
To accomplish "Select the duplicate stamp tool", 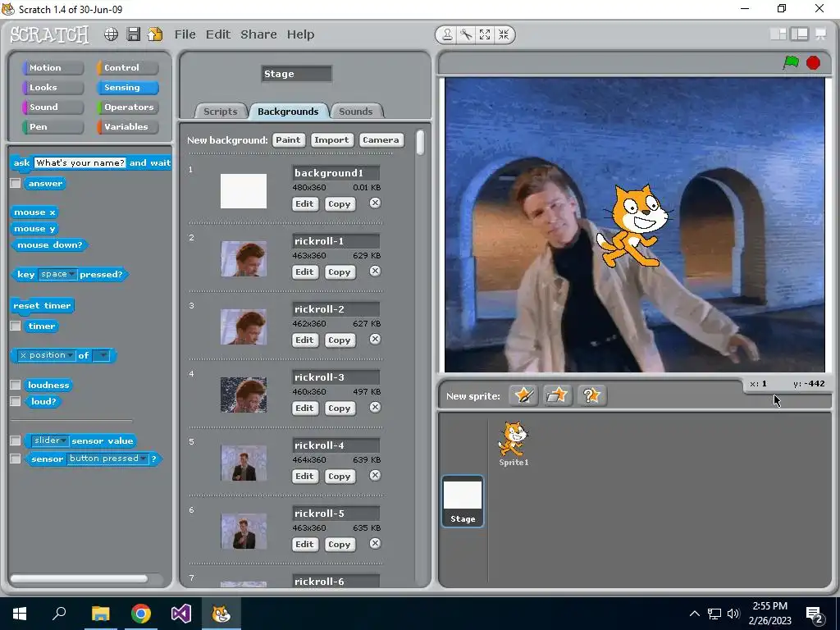I will point(447,34).
